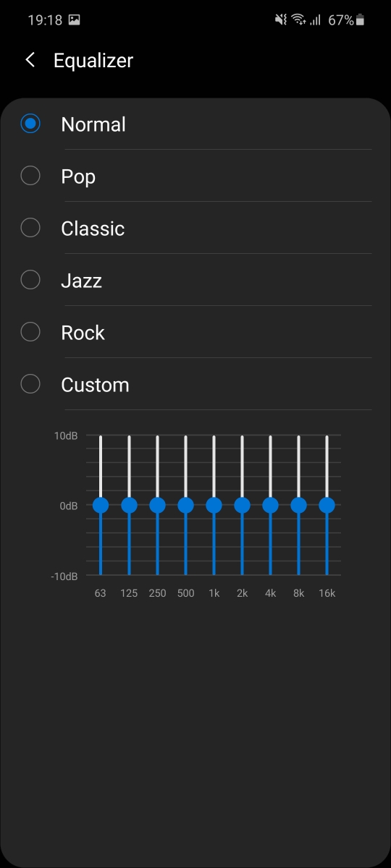The image size is (391, 868).
Task: Tap the 19:18 clock in status bar
Action: (x=45, y=20)
